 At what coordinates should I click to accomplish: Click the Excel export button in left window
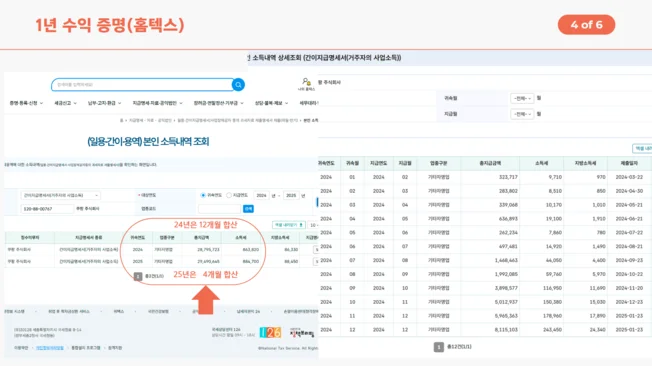pos(289,225)
